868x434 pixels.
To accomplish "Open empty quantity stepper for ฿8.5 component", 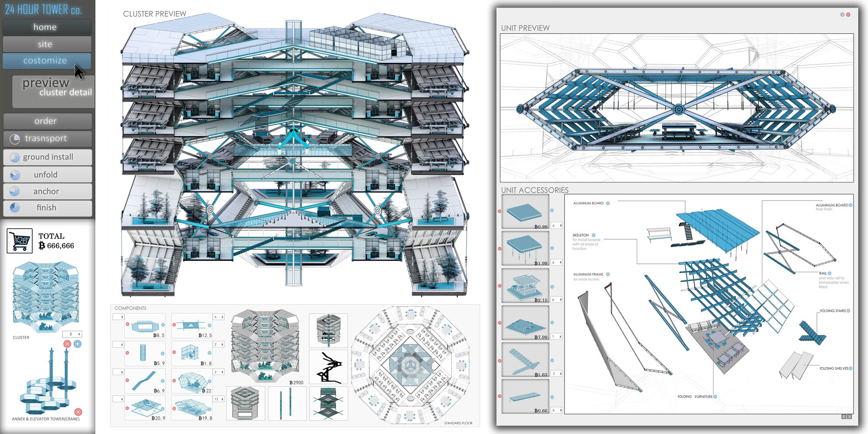I will click(119, 317).
